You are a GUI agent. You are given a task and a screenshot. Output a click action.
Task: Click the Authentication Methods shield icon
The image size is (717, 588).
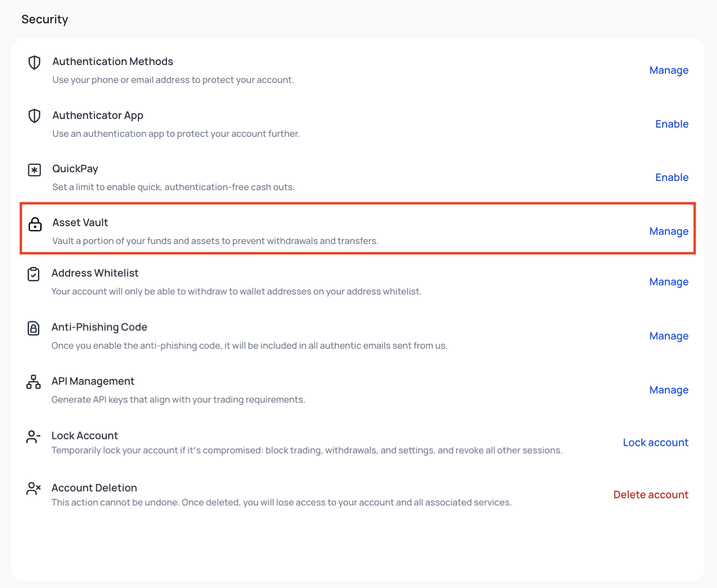coord(34,62)
